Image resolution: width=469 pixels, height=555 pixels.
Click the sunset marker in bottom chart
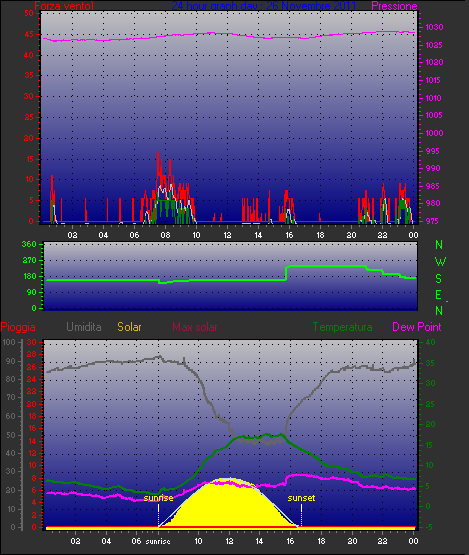tap(301, 498)
